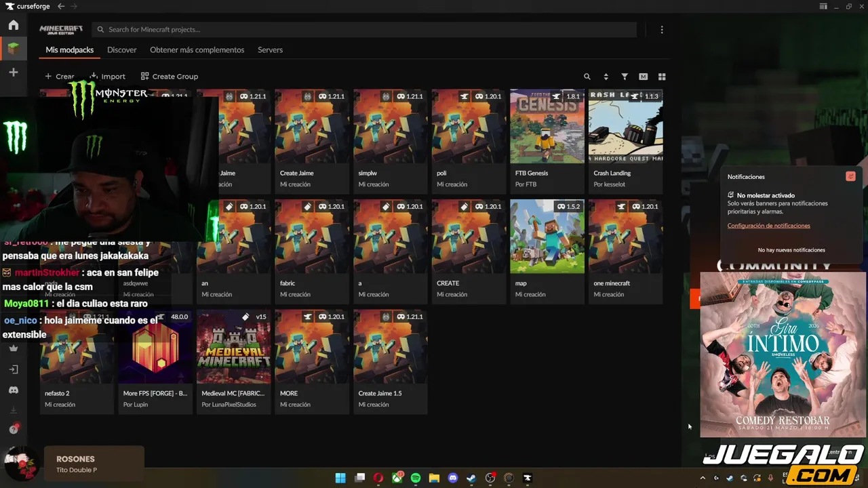Open Discord icon in CurseForge sidebar

pos(14,390)
